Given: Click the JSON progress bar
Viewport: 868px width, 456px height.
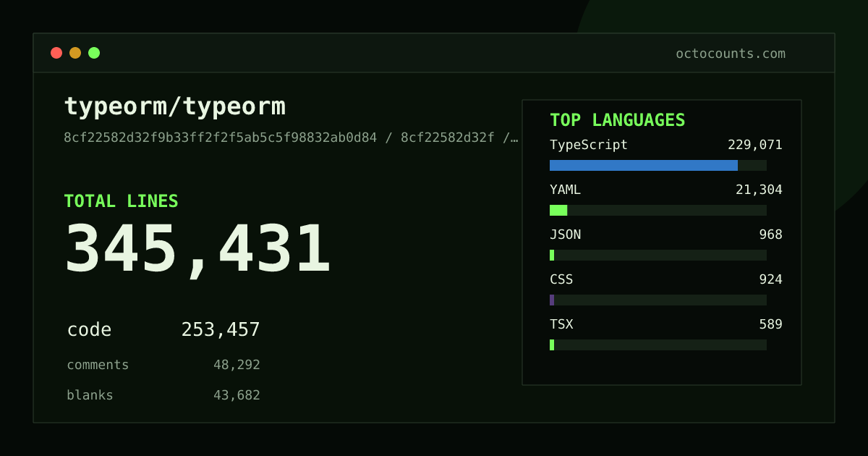Looking at the screenshot, I should [x=658, y=255].
